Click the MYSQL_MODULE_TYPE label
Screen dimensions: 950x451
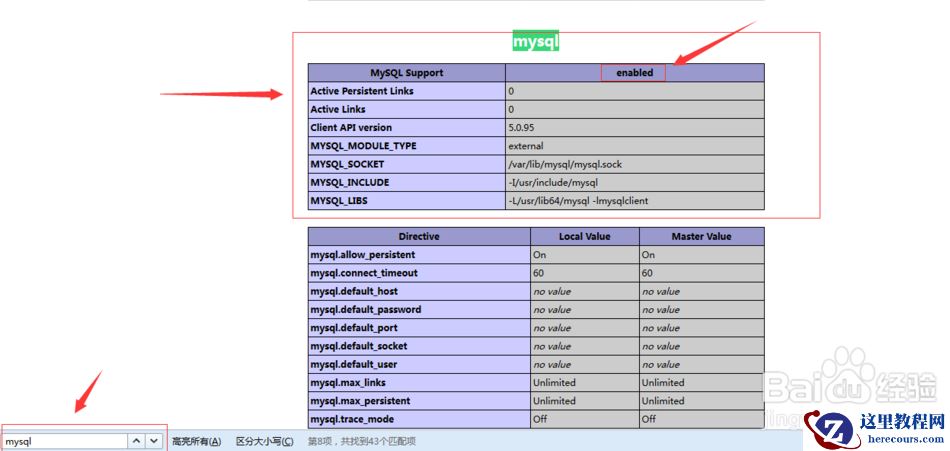click(364, 146)
